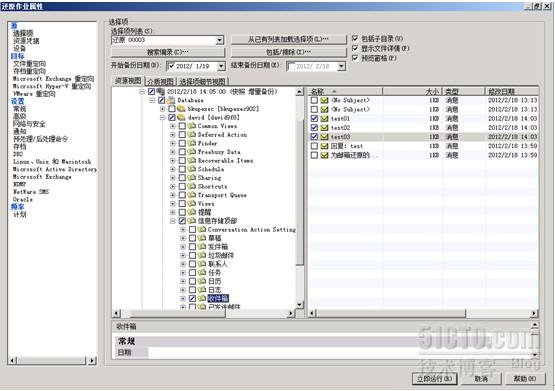
Task: Toggle the 预览窗格 checkbox
Action: click(x=355, y=58)
